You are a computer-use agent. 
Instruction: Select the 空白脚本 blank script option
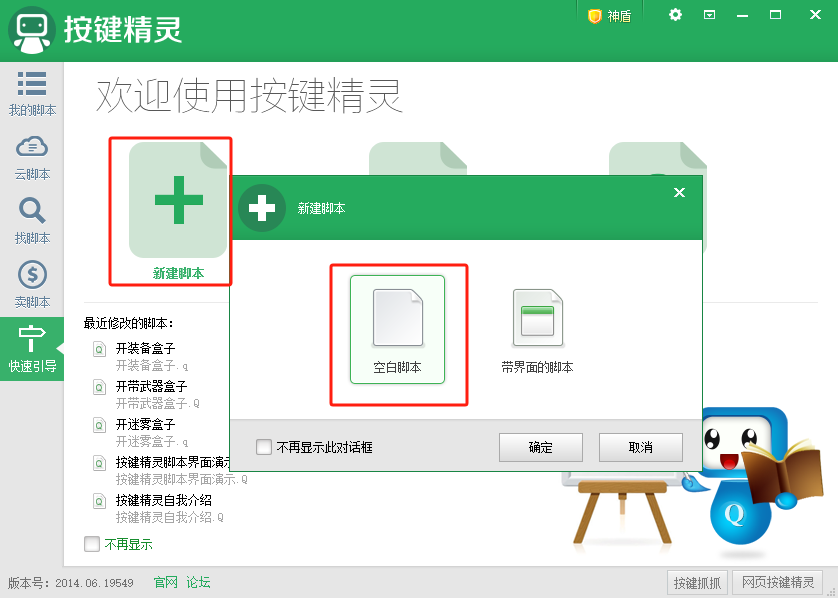[397, 330]
